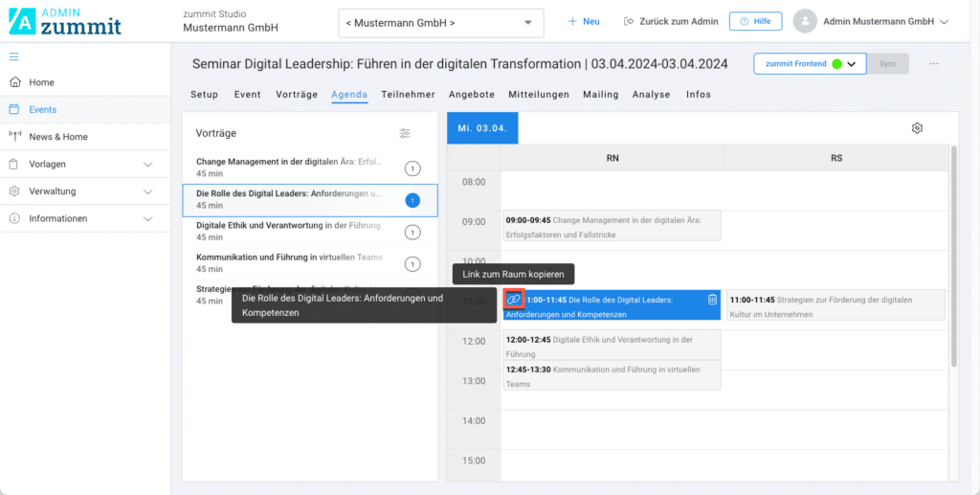Open the three-dot more options menu

[934, 64]
